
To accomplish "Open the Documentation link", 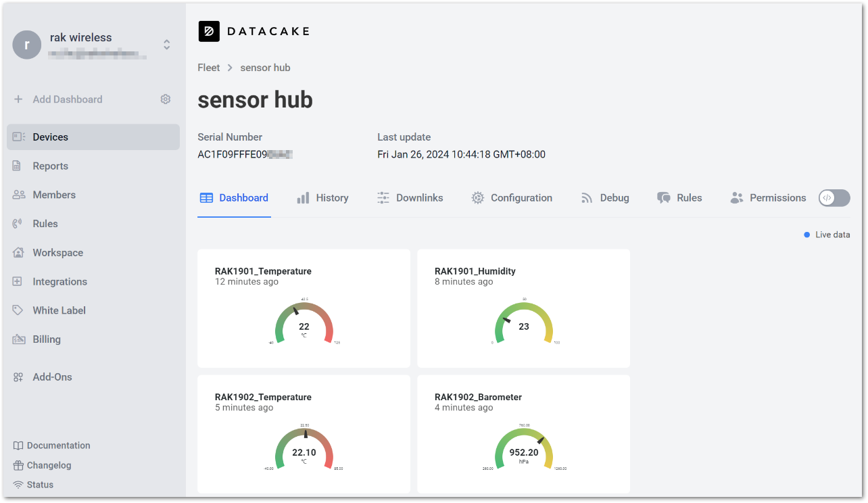I will [x=51, y=446].
